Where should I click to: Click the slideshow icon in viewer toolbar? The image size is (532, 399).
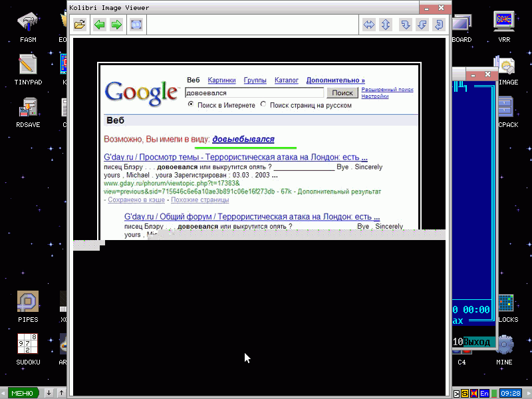click(136, 25)
